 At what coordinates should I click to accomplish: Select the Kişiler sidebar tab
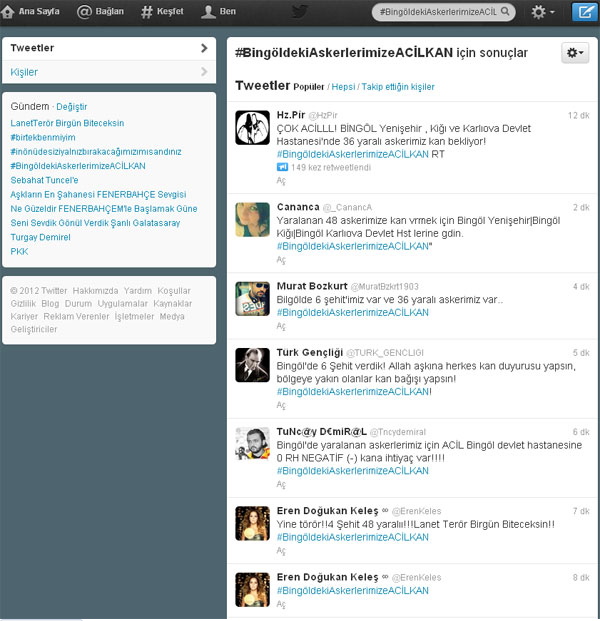pos(109,72)
